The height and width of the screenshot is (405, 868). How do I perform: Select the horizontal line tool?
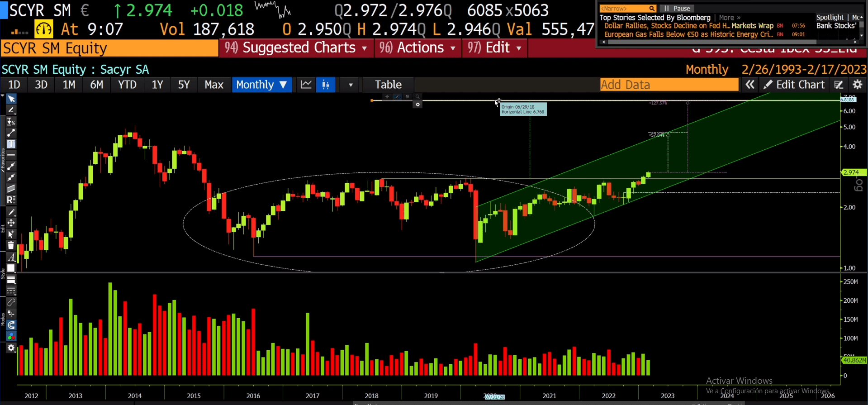coord(11,155)
